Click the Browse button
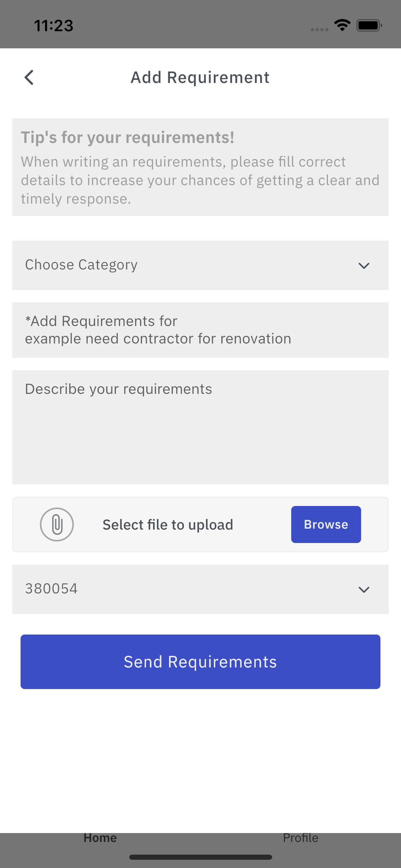401x868 pixels. click(x=326, y=525)
